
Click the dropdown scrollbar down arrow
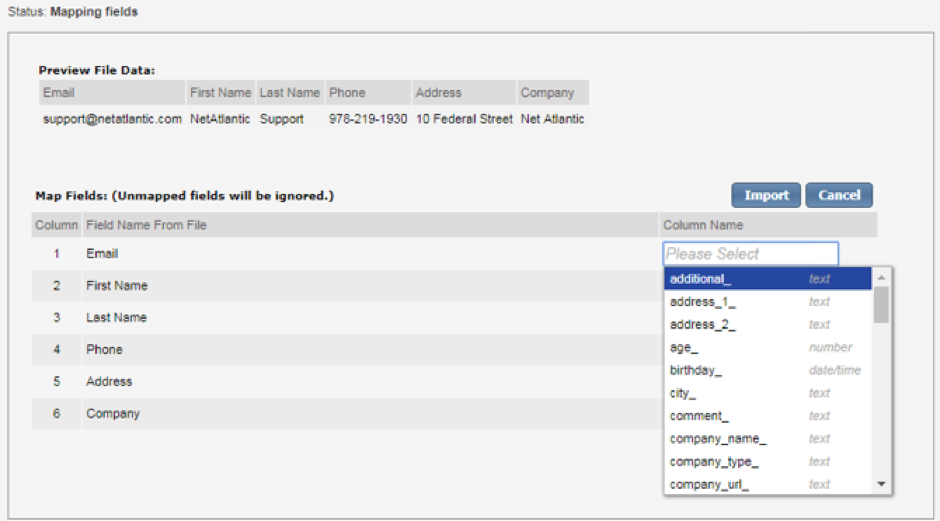coord(881,485)
